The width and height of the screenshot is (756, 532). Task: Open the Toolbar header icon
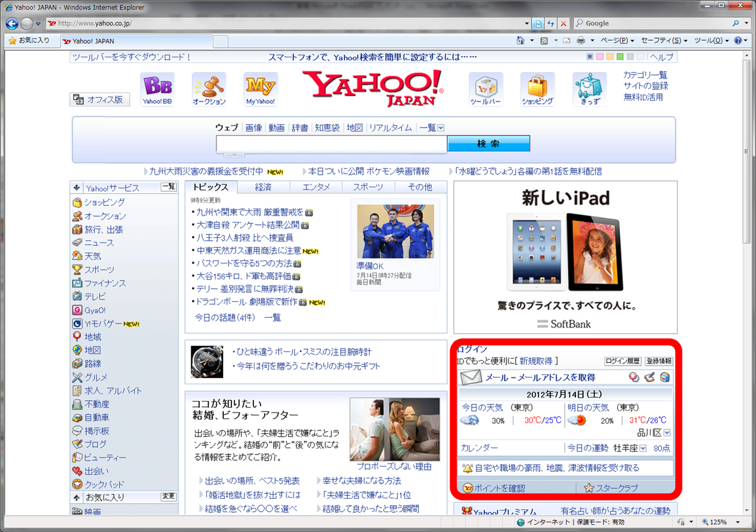click(x=485, y=89)
